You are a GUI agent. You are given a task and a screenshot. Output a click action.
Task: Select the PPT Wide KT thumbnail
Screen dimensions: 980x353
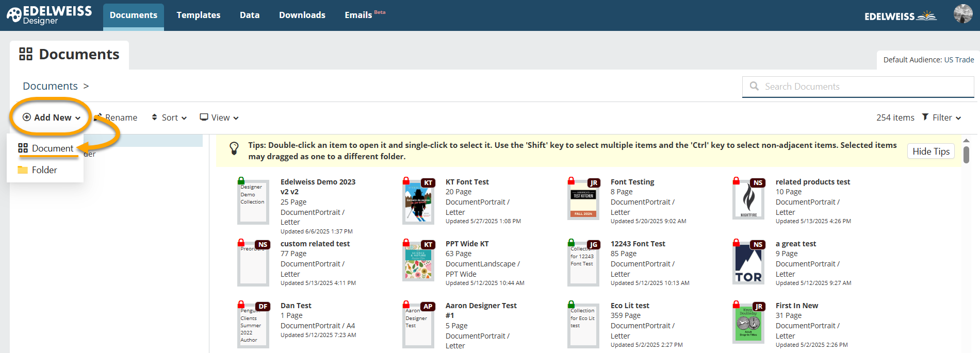(418, 262)
